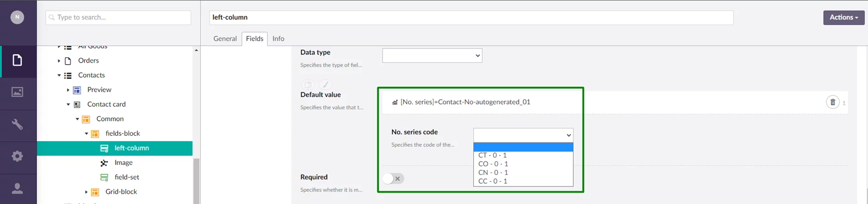Collapse the Contacts tree node

click(x=59, y=75)
